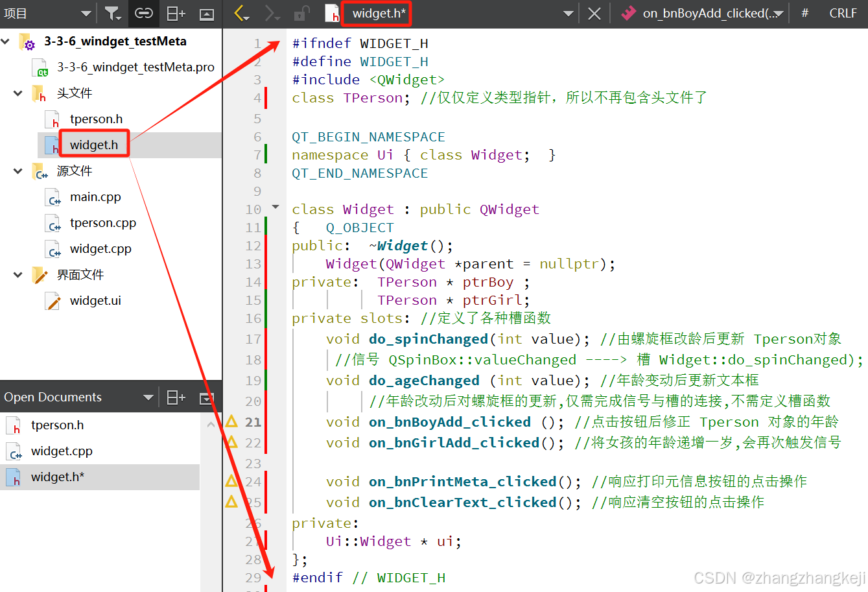Click the split projects pane icon
Image resolution: width=868 pixels, height=592 pixels.
coord(176,14)
